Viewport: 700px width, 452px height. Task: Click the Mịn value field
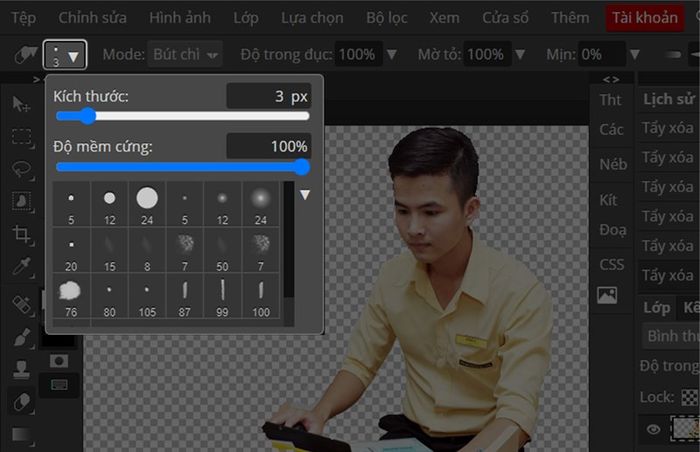coord(601,54)
